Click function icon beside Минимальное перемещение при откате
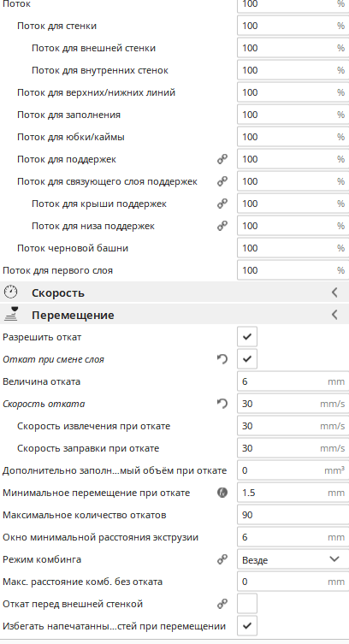The height and width of the screenshot is (644, 349). 222,493
